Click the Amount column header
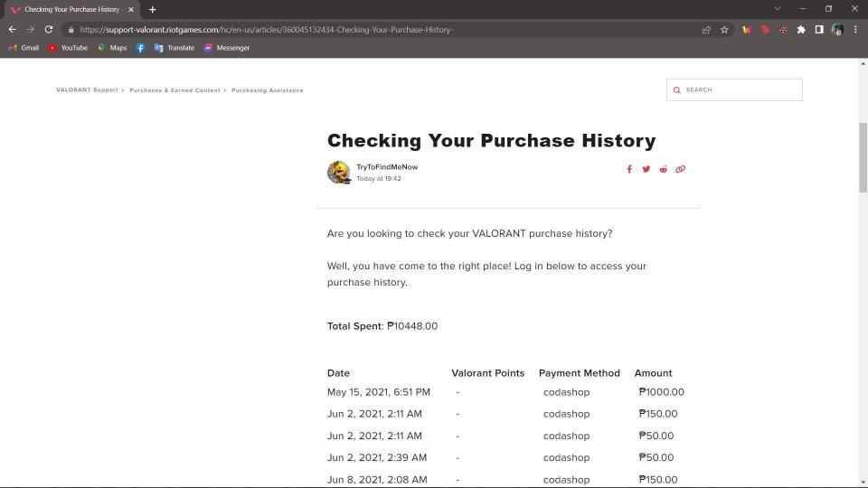 [x=653, y=373]
